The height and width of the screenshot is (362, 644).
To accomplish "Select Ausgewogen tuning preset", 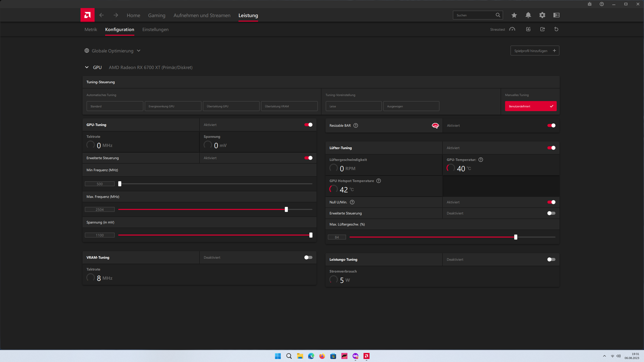I will pyautogui.click(x=411, y=106).
